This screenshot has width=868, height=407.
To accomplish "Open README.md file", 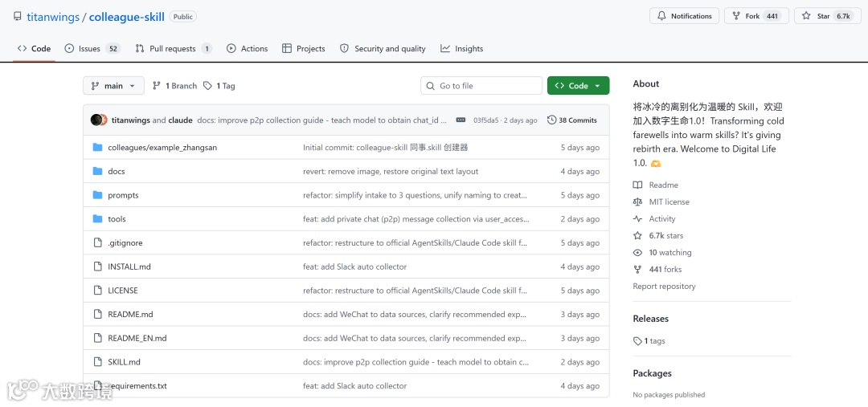I will 130,314.
